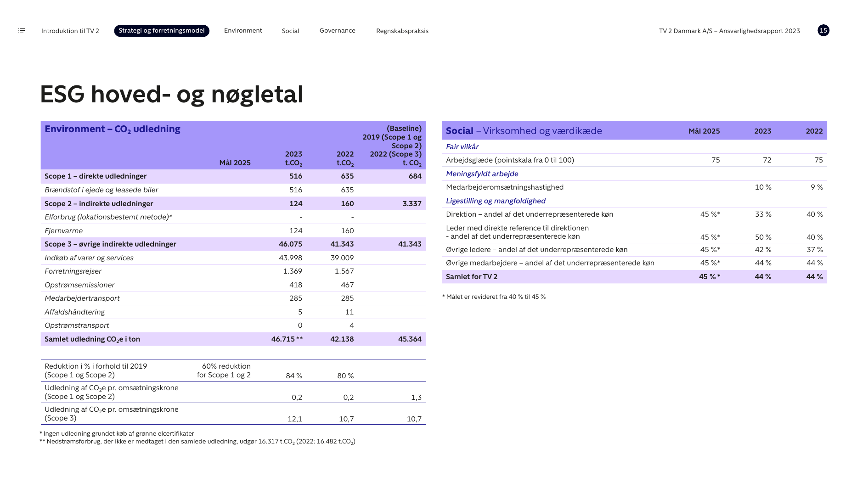Select the 84 % reduction value
The width and height of the screenshot is (868, 488).
point(294,376)
